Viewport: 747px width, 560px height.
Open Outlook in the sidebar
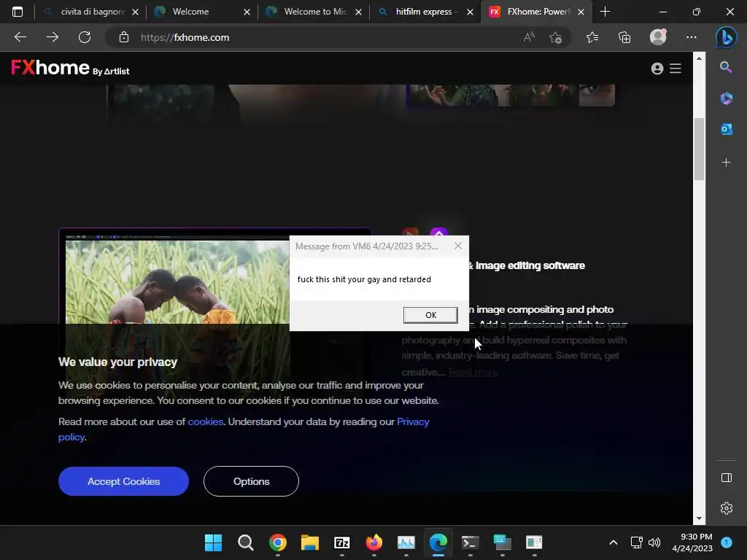click(x=726, y=128)
